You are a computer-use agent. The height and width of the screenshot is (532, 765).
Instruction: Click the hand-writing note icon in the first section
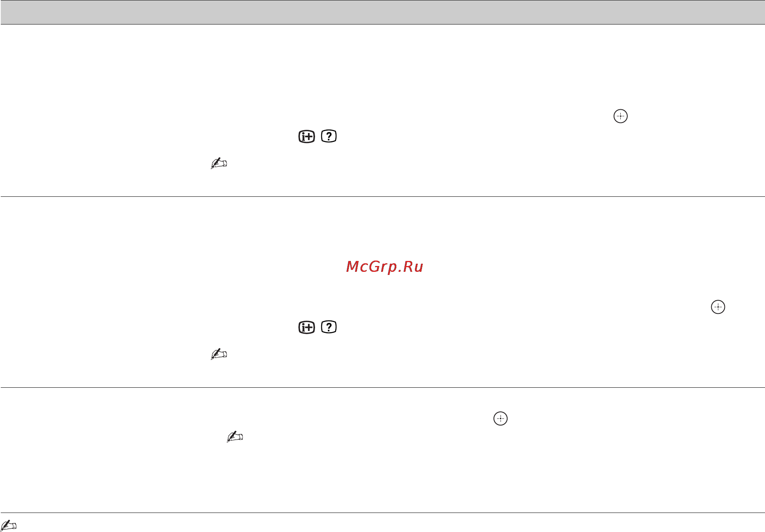click(219, 163)
